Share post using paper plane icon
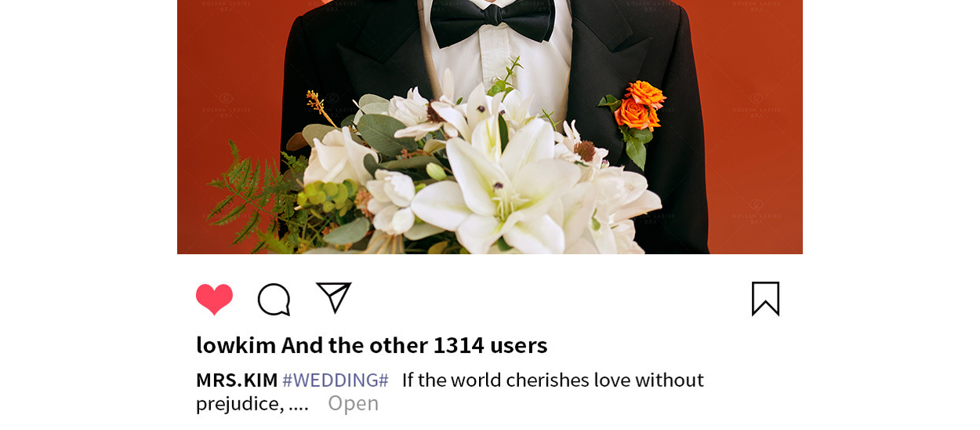980x430 pixels. [333, 297]
